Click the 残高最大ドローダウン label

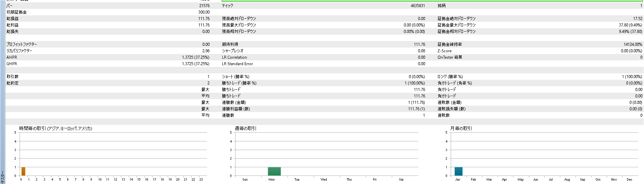click(x=239, y=25)
